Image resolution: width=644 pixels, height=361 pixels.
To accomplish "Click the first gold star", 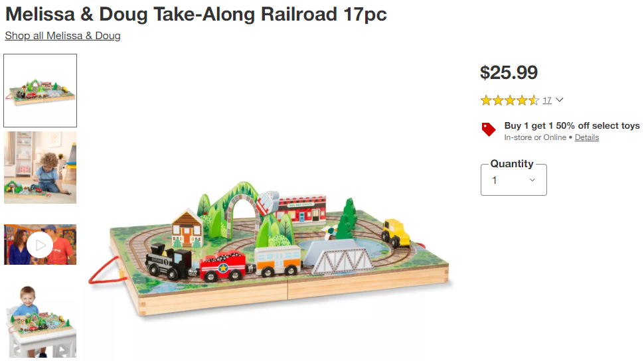I will (486, 100).
